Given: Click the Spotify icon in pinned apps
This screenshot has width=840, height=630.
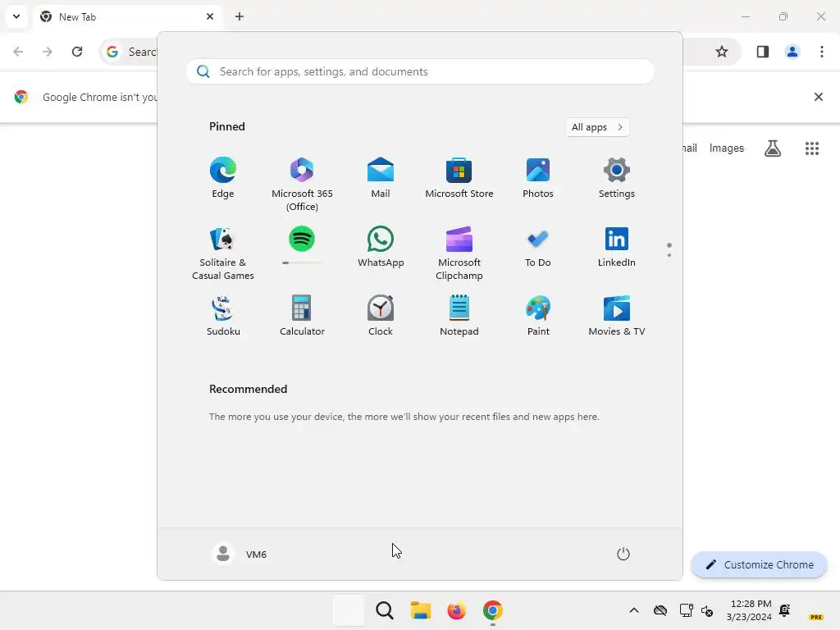Looking at the screenshot, I should click(x=302, y=239).
